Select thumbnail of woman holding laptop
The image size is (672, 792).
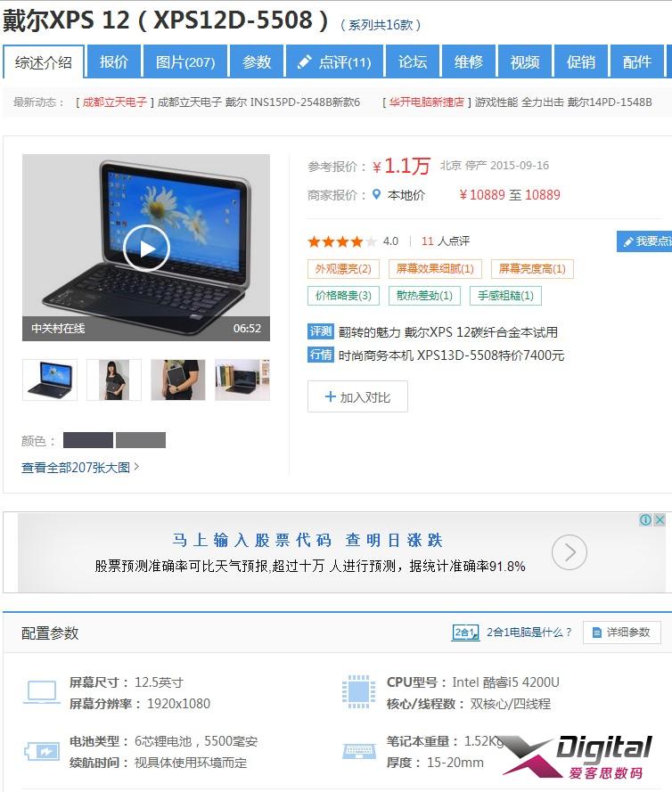[x=114, y=380]
